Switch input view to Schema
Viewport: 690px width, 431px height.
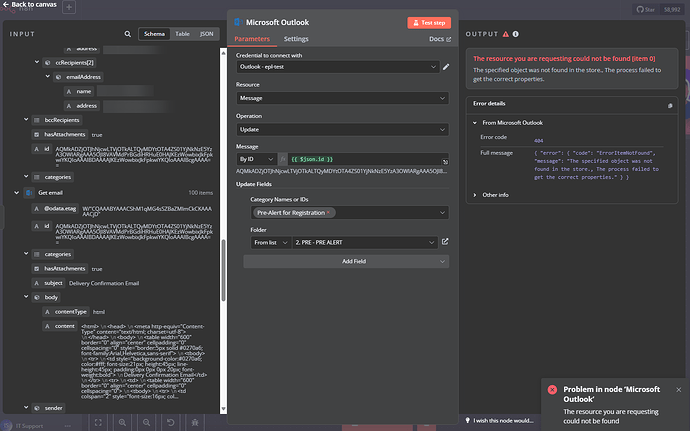tap(154, 34)
